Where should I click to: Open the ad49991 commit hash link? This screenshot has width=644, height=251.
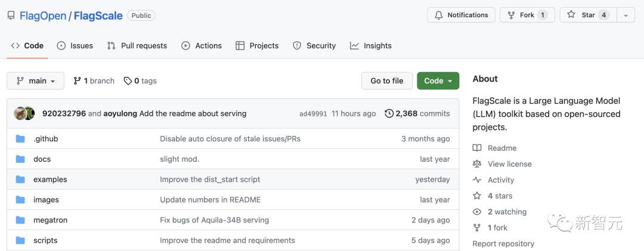click(x=313, y=114)
